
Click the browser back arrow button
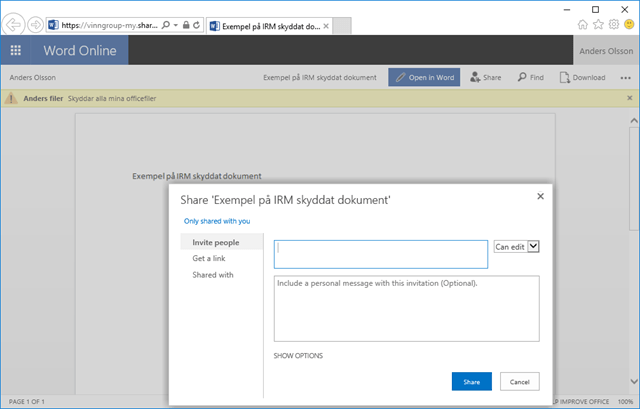pyautogui.click(x=15, y=23)
